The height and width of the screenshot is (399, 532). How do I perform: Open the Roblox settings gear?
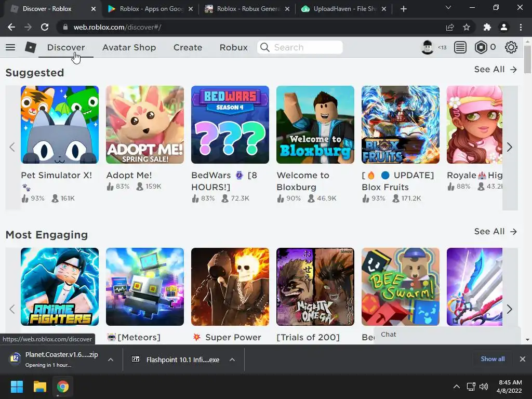511,47
